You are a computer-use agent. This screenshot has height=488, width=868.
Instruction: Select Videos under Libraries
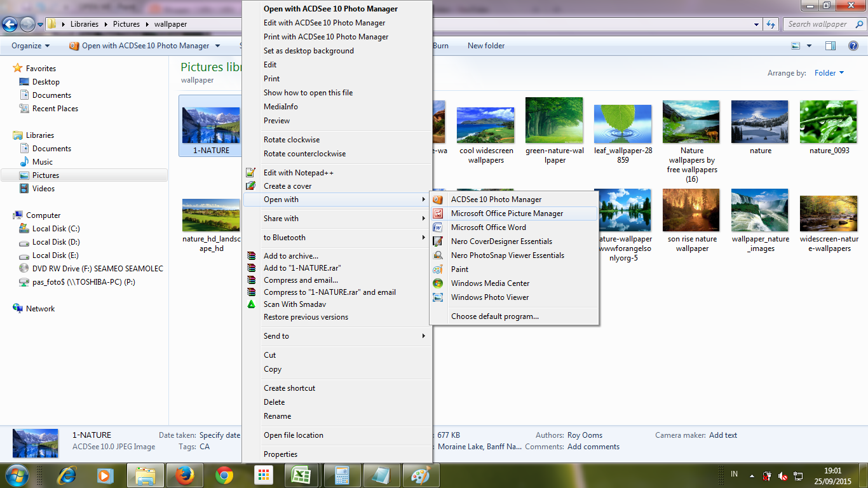point(44,189)
